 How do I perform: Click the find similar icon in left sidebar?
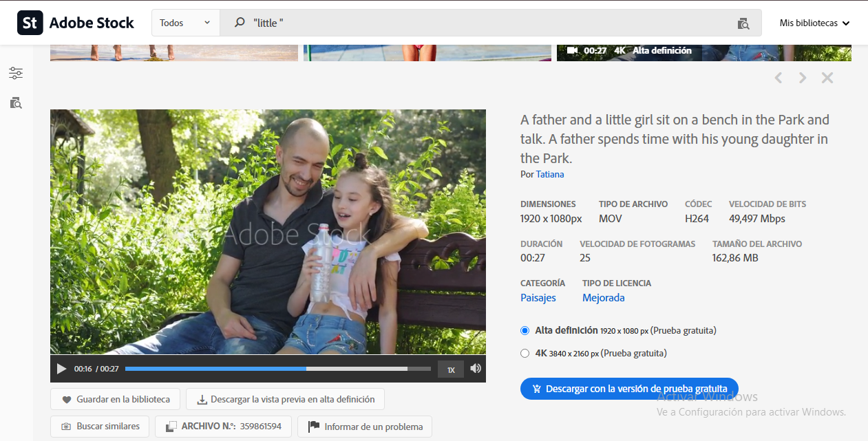tap(16, 103)
